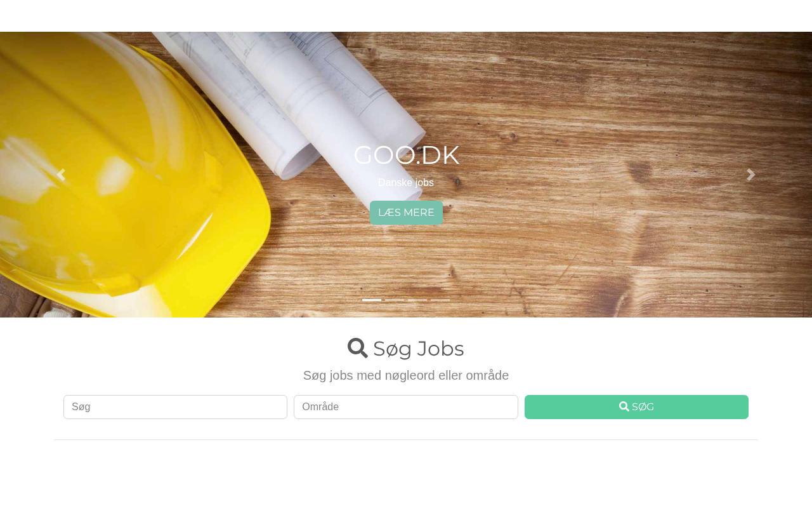This screenshot has height=508, width=812.
Task: Focus the Søg keyword input field
Action: click(x=175, y=407)
